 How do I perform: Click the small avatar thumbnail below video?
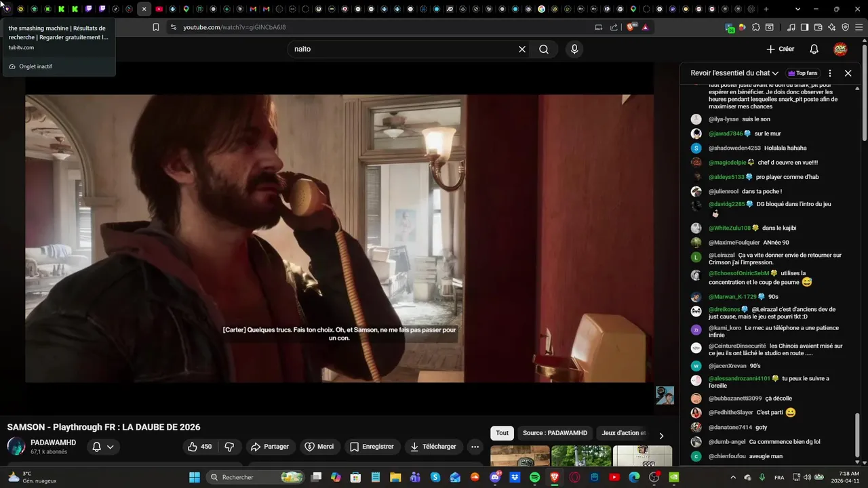665,395
